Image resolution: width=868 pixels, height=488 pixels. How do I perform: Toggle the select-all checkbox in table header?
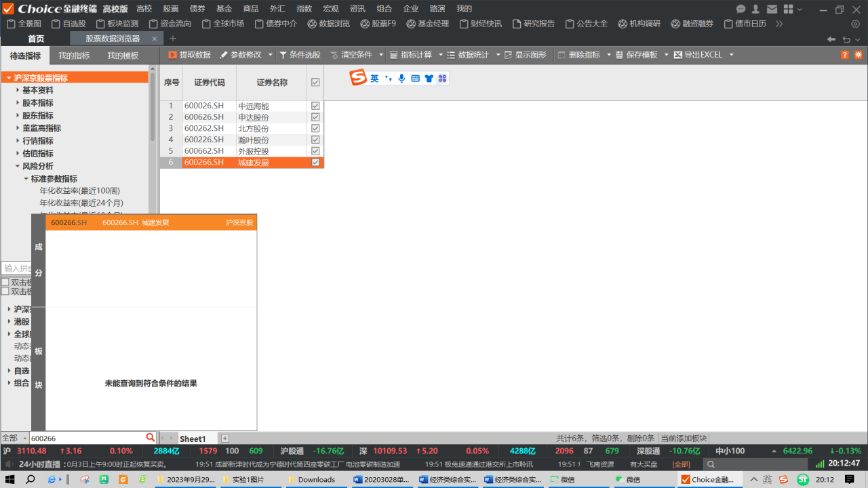coord(315,83)
